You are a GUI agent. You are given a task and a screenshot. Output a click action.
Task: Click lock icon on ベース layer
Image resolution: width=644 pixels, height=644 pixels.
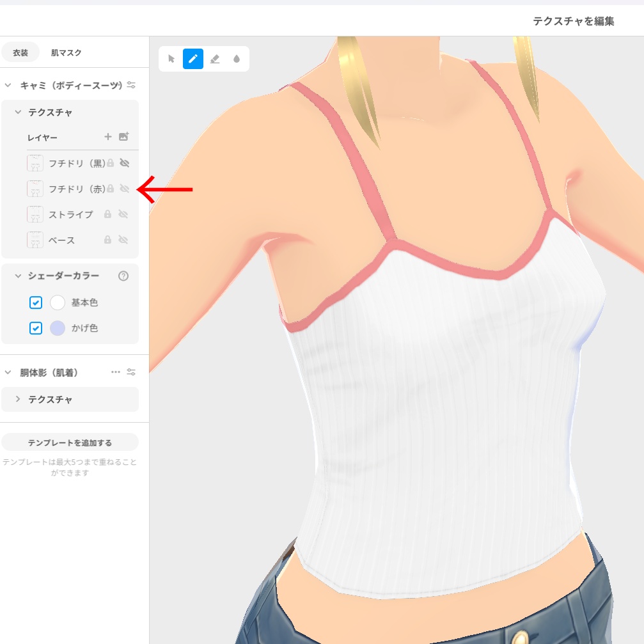tap(107, 239)
